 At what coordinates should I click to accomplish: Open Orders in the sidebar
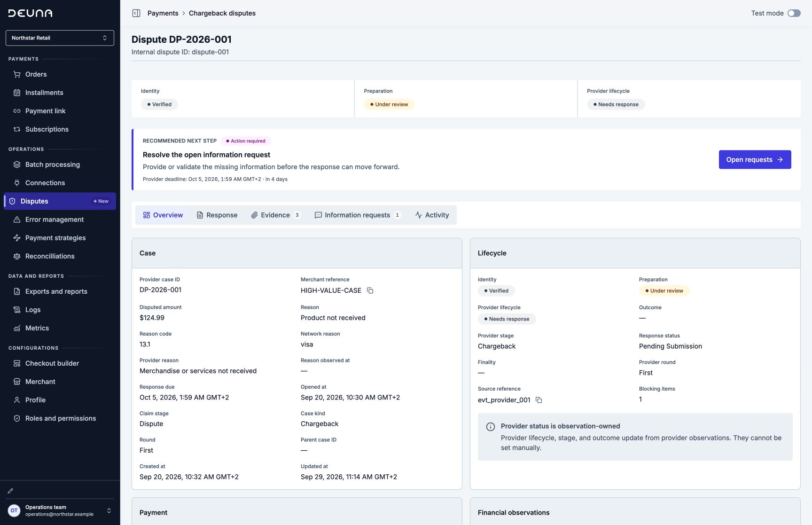click(60, 74)
